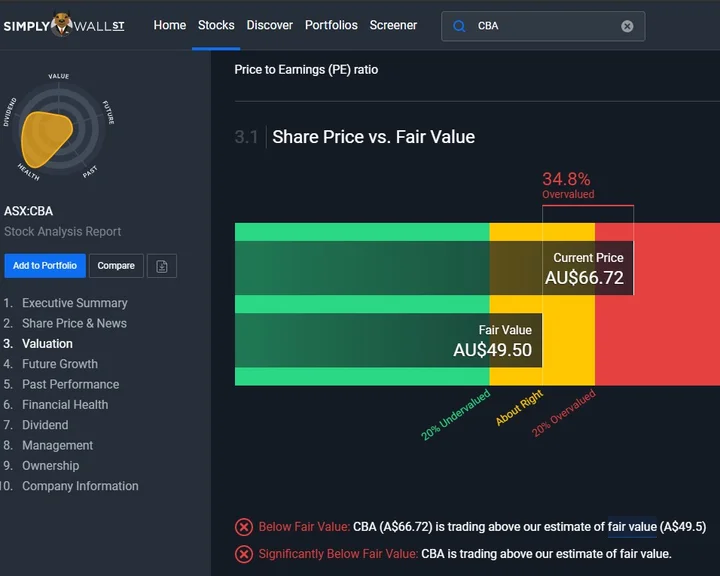This screenshot has height=576, width=720.
Task: Open the Screener page
Action: point(393,25)
